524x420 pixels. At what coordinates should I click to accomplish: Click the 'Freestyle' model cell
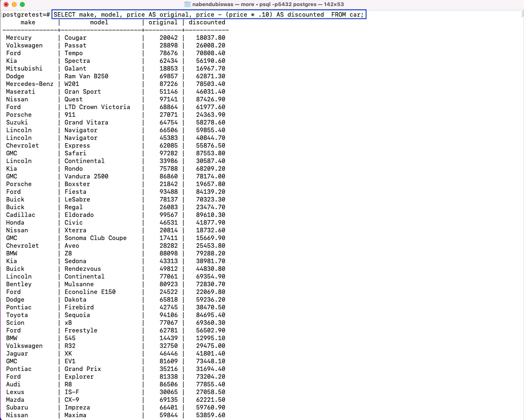coord(81,330)
